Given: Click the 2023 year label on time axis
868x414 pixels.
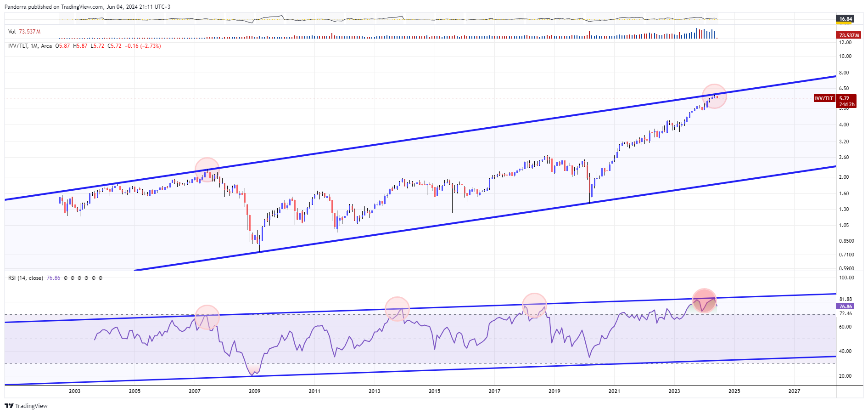Looking at the screenshot, I should [x=674, y=391].
